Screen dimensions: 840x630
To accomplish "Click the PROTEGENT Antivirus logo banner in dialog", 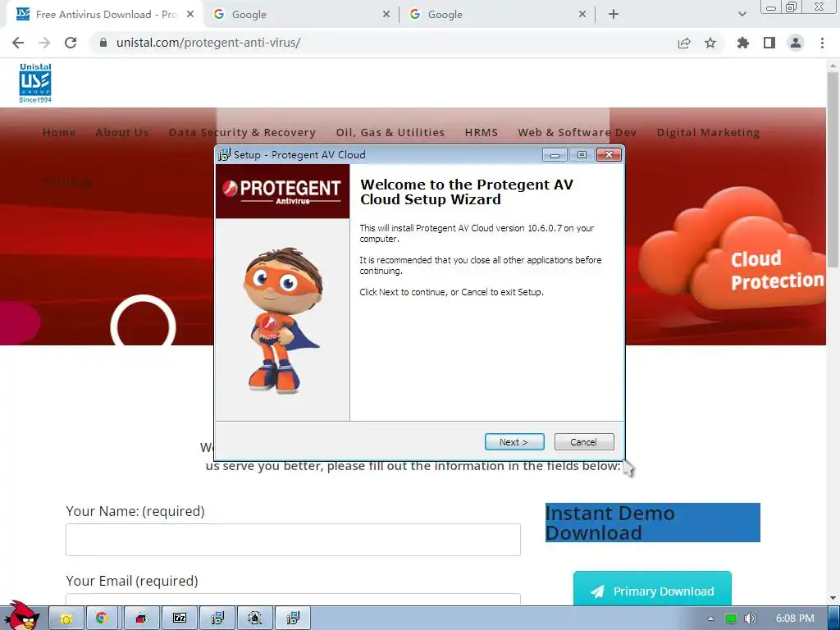I will (x=283, y=191).
